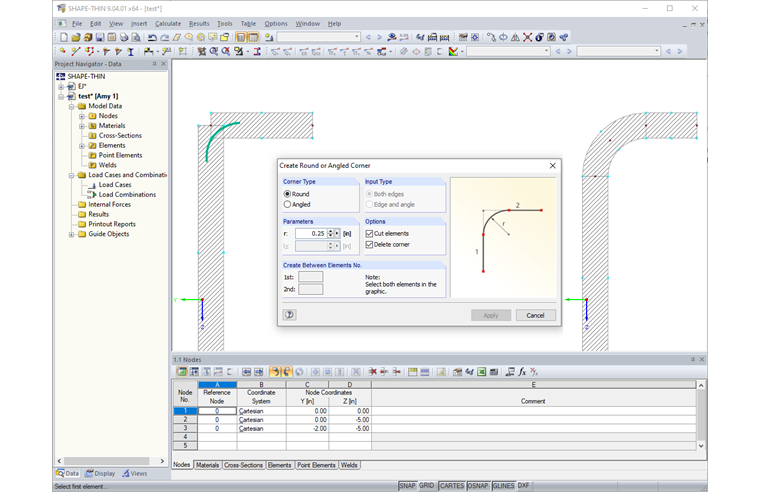
Task: Click the blue I-beam section icon
Action: 130,51
